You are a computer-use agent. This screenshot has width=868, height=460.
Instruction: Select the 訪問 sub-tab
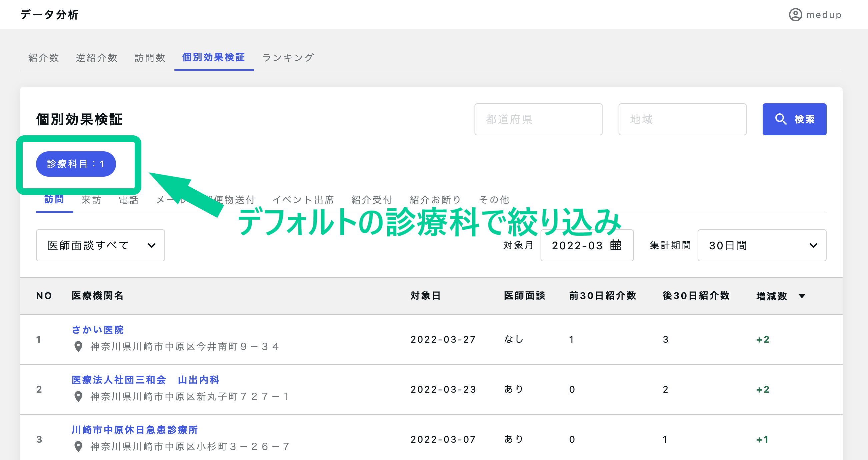click(x=54, y=199)
